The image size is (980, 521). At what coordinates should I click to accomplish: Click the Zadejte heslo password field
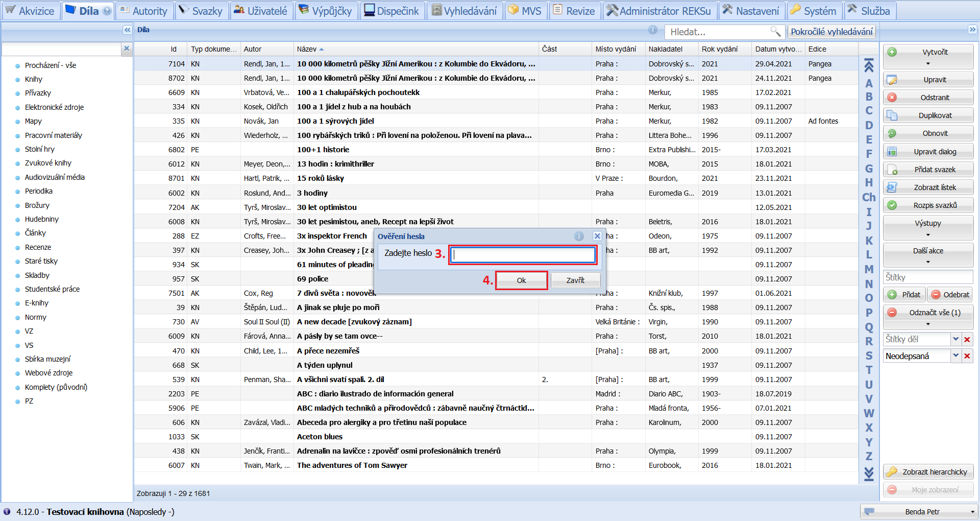[523, 255]
